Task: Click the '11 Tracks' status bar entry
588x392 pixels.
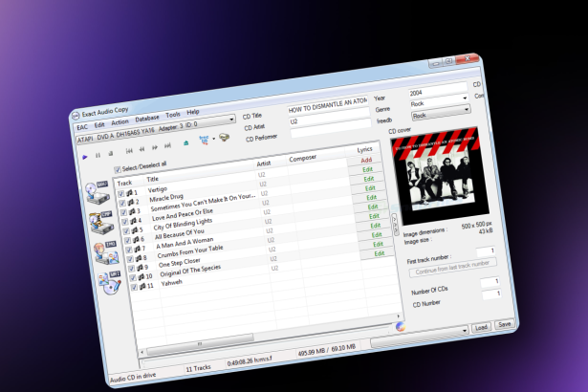Action: tap(198, 368)
